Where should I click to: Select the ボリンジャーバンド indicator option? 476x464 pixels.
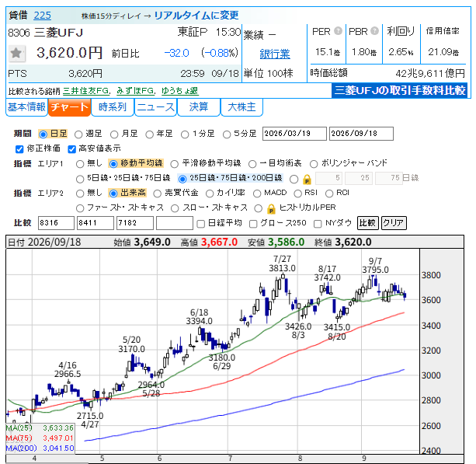[314, 164]
